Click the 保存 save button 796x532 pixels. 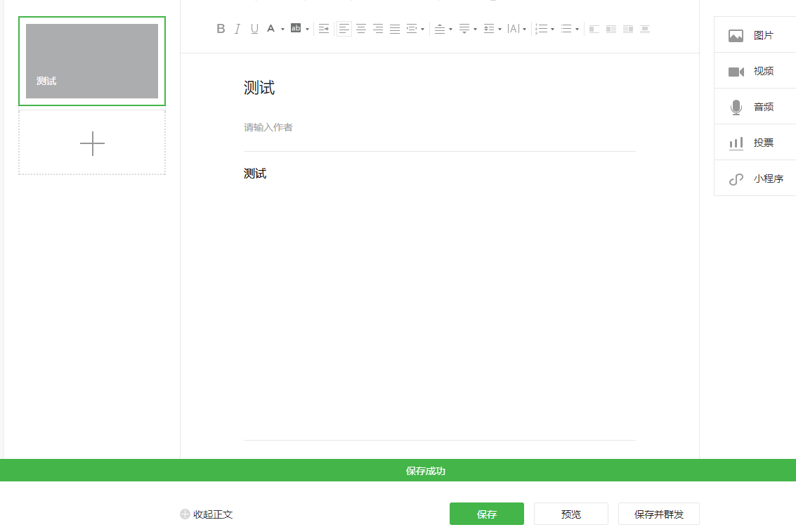click(x=486, y=514)
